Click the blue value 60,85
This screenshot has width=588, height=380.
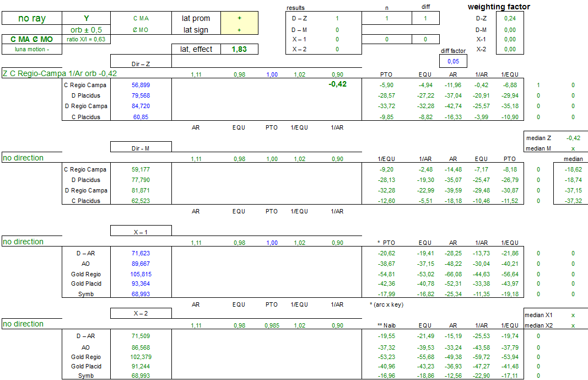(141, 117)
